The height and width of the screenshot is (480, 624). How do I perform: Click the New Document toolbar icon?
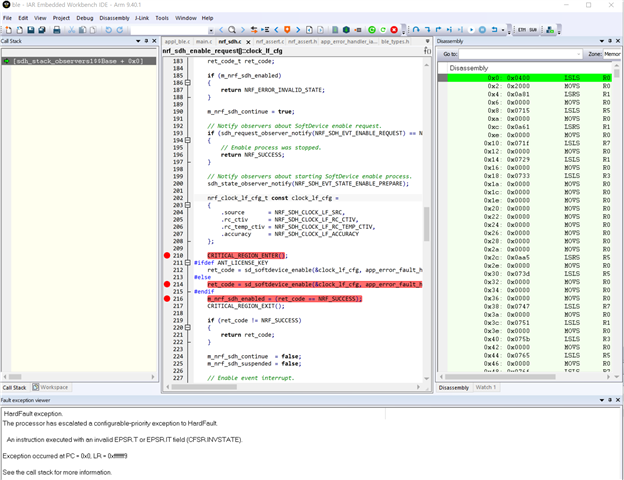click(8, 30)
